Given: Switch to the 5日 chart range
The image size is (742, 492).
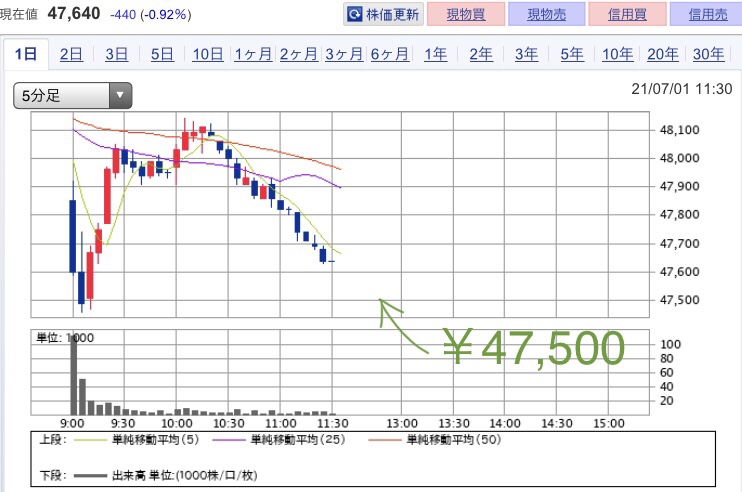Looking at the screenshot, I should tap(162, 54).
